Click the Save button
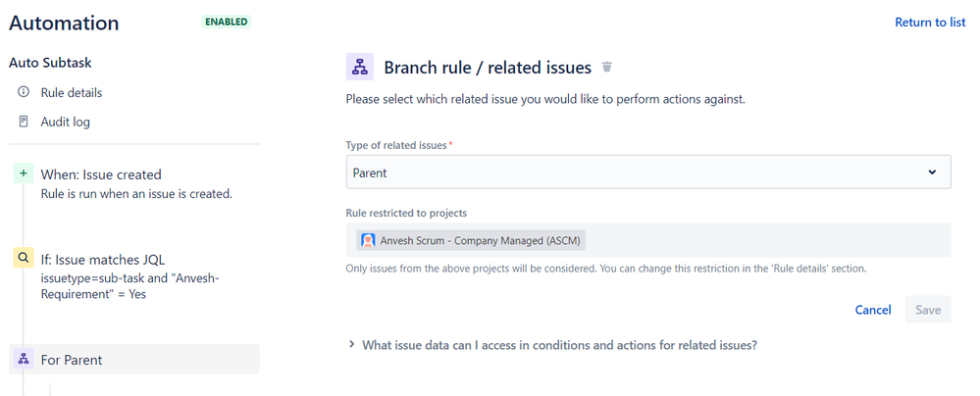 tap(927, 310)
